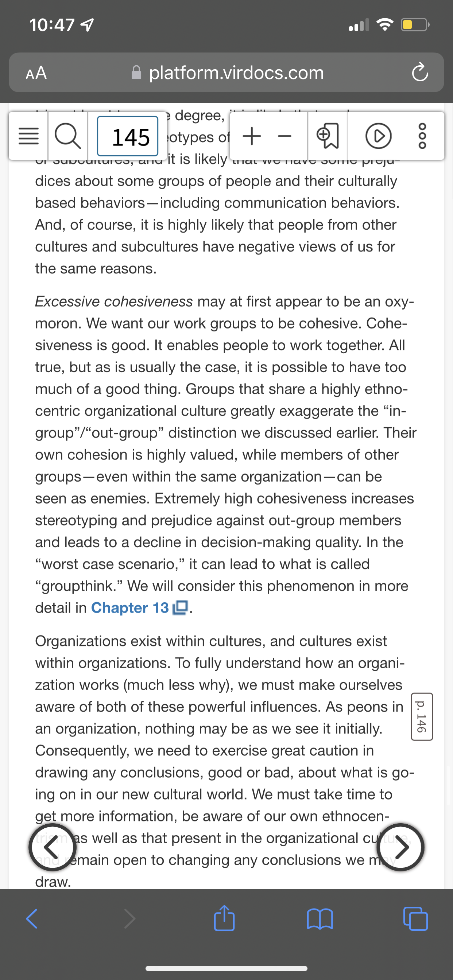
Task: Start read-aloud with the play icon
Action: pos(378,136)
